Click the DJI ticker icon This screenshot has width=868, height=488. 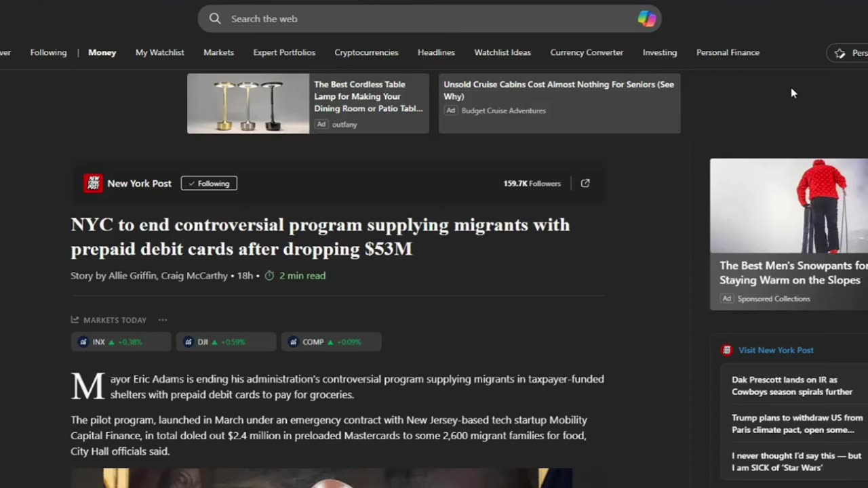(x=189, y=342)
